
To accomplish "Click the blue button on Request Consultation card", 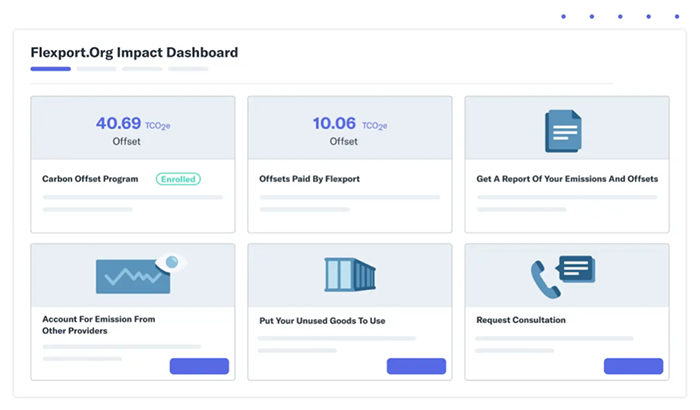I will pyautogui.click(x=633, y=366).
